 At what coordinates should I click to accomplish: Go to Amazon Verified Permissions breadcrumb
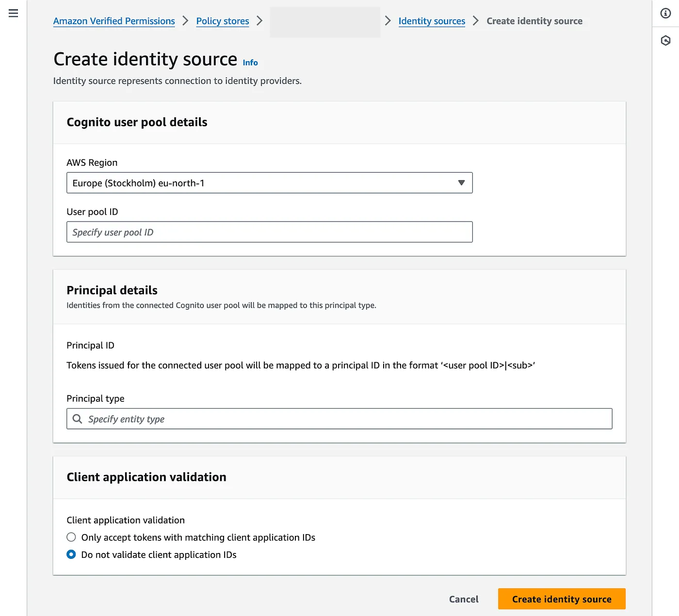coord(114,21)
